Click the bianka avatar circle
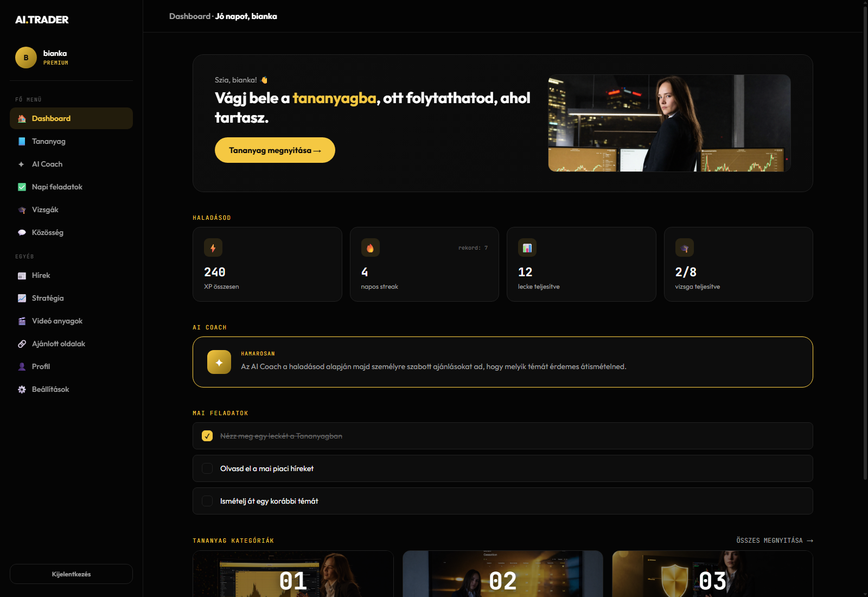The height and width of the screenshot is (597, 868). pyautogui.click(x=26, y=58)
